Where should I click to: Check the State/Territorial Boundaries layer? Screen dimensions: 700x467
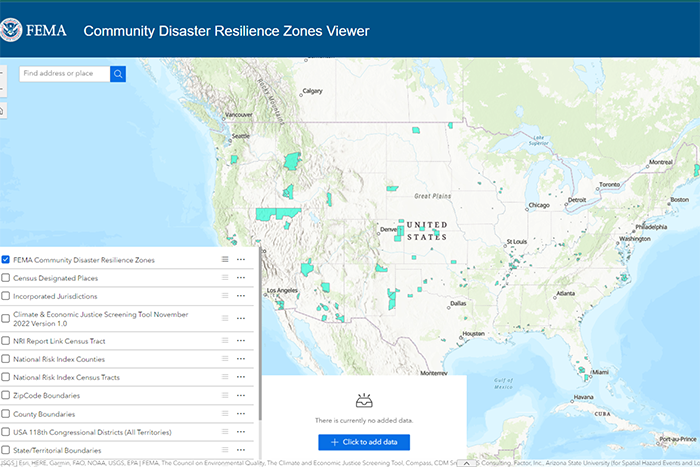pos(6,450)
